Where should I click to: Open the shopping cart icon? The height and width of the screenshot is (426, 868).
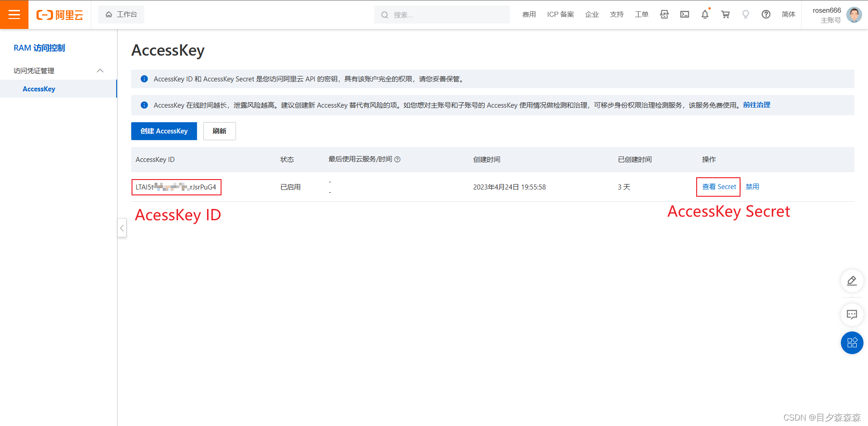[x=725, y=14]
